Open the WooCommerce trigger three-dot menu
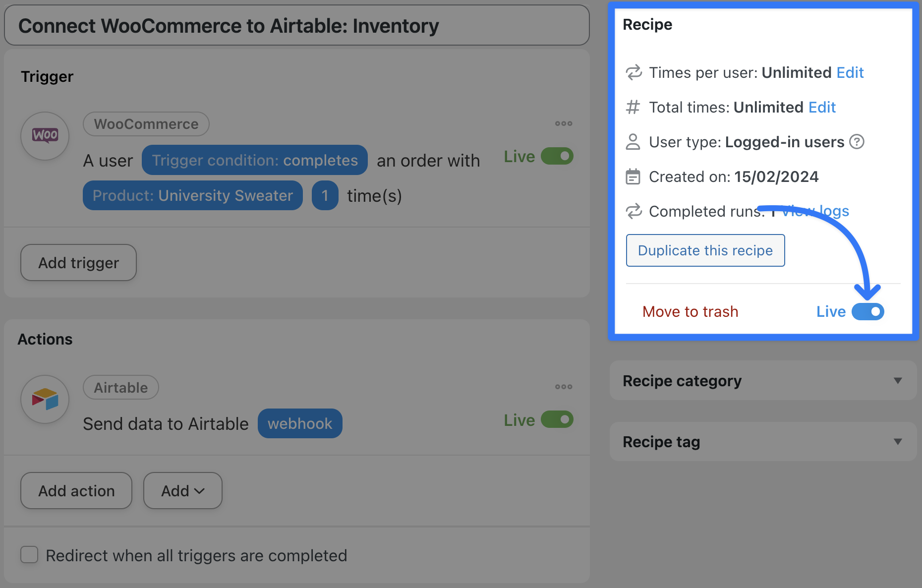922x588 pixels. click(564, 123)
